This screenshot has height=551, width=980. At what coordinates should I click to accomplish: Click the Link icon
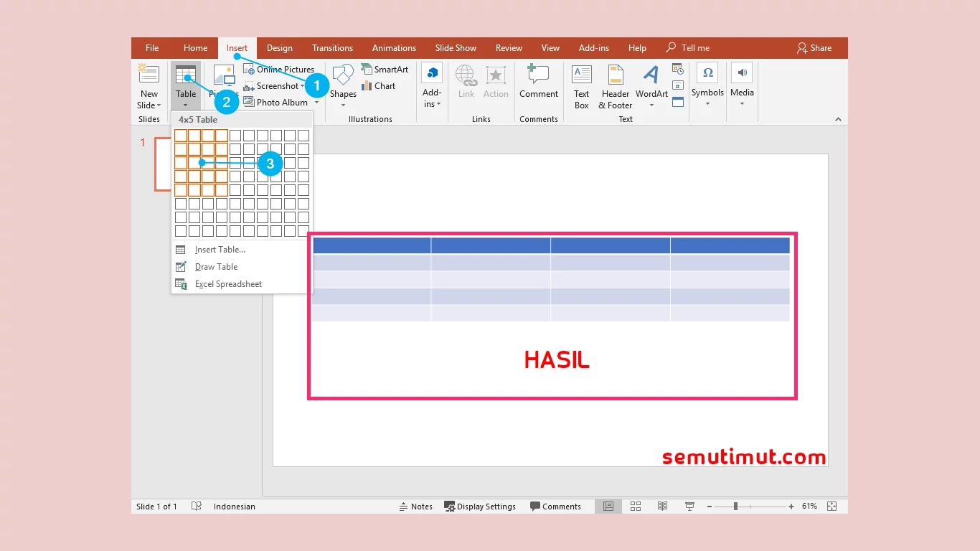(466, 75)
